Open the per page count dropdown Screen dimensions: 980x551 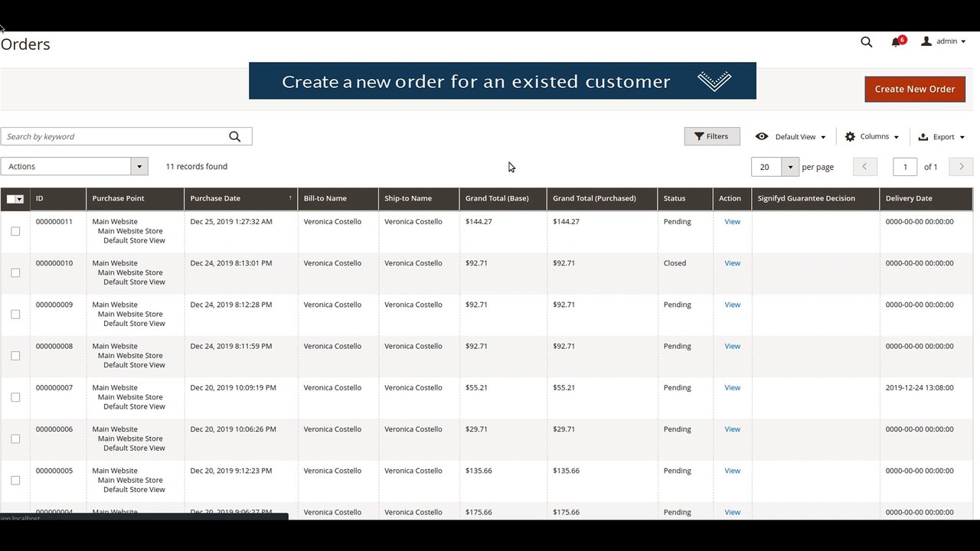pos(790,167)
